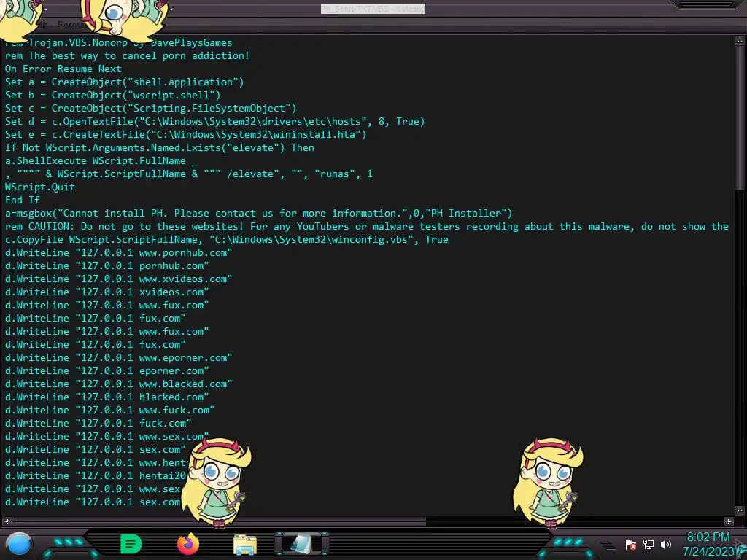Open File Explorer from the taskbar
747x560 pixels.
245,545
